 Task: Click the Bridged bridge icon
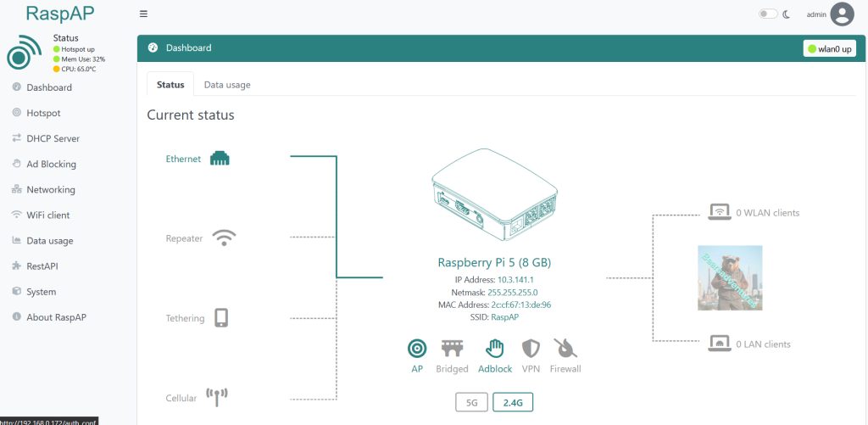pyautogui.click(x=452, y=349)
